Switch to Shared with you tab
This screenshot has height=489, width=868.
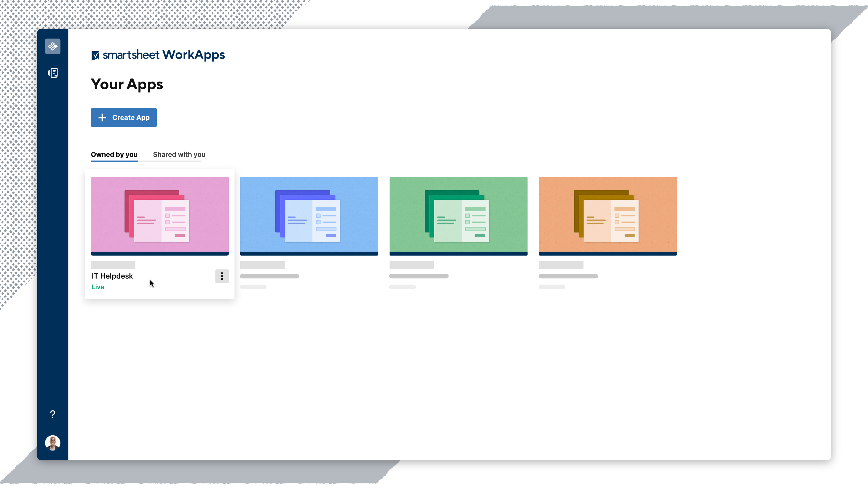coord(179,155)
